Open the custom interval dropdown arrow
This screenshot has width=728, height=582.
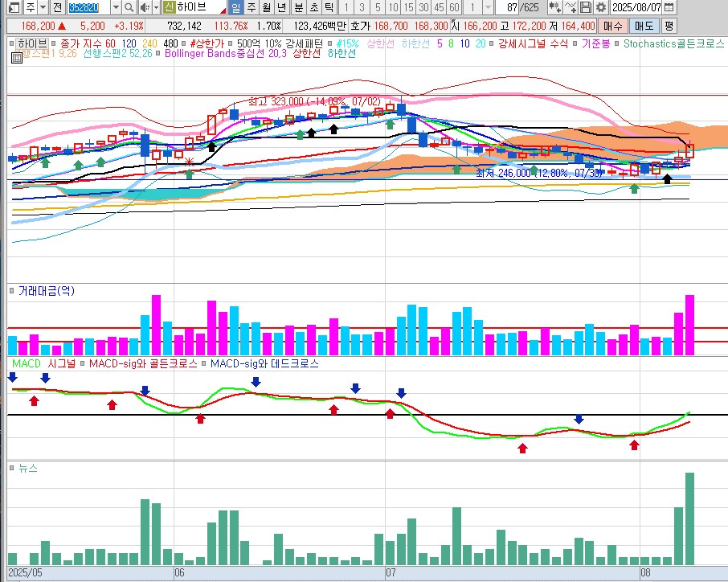(488, 7)
